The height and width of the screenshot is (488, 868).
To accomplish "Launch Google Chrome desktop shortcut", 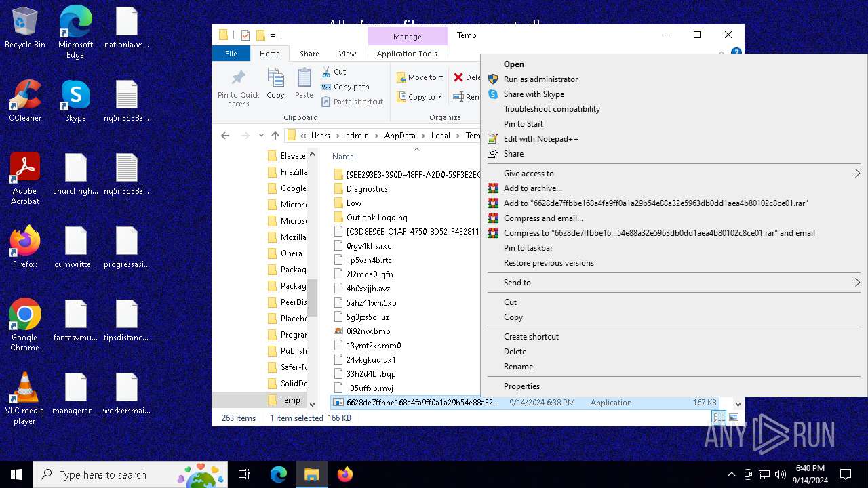I will coord(25,325).
